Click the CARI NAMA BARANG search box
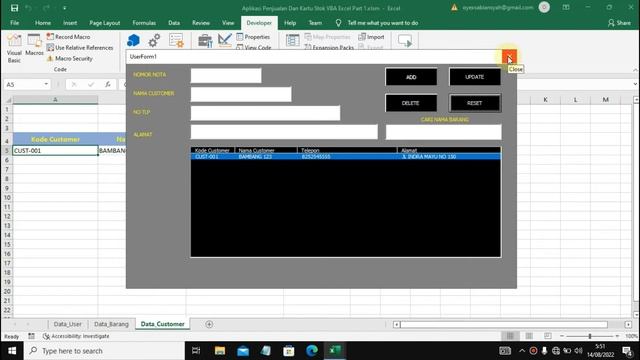 444,132
